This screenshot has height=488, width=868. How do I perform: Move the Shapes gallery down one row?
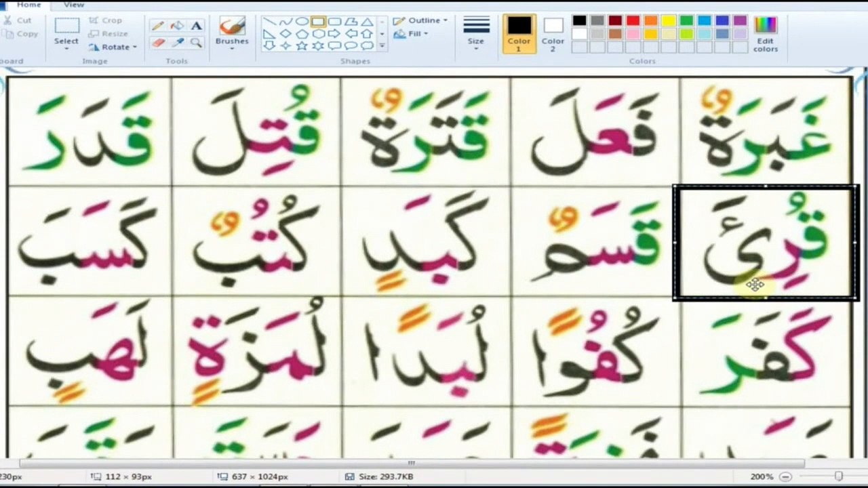(x=382, y=34)
